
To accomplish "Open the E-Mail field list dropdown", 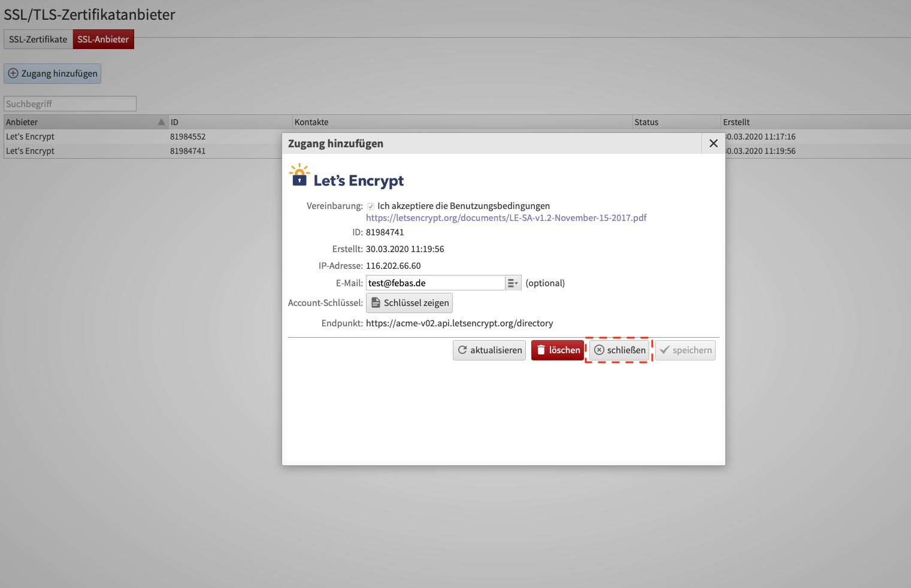I will click(513, 283).
